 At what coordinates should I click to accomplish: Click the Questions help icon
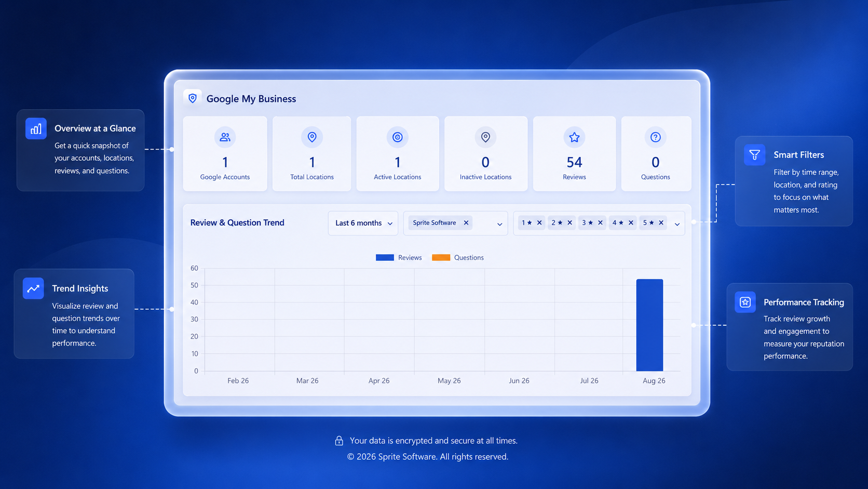[656, 137]
